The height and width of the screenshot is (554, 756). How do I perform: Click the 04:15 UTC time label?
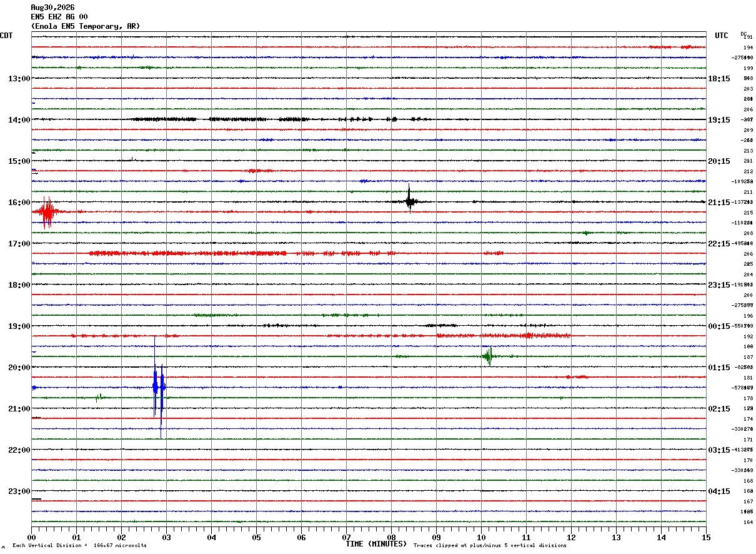click(x=719, y=491)
